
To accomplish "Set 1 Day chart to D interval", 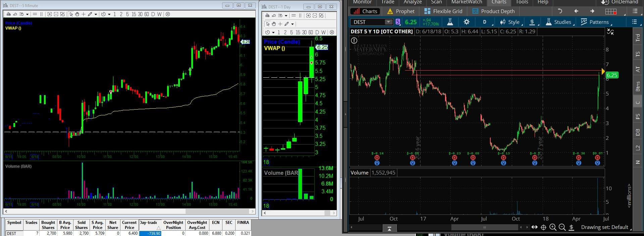I will (x=317, y=32).
